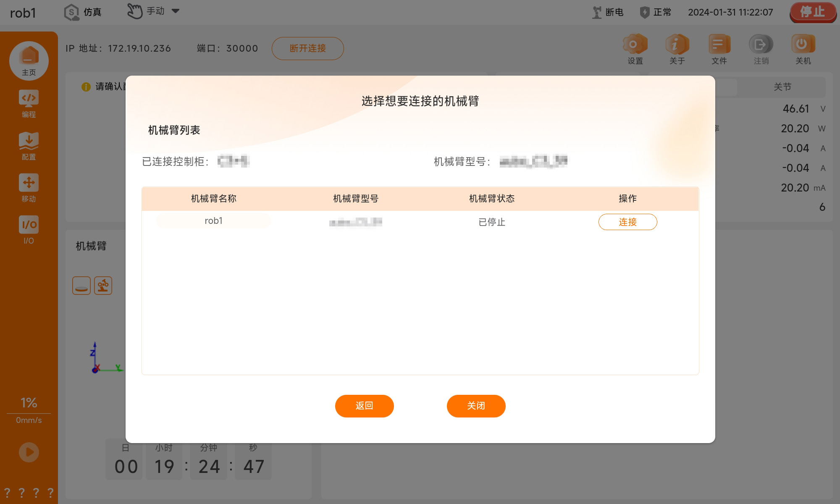
Task: Click the XYZ coordinate axes gizmo
Action: coord(107,358)
